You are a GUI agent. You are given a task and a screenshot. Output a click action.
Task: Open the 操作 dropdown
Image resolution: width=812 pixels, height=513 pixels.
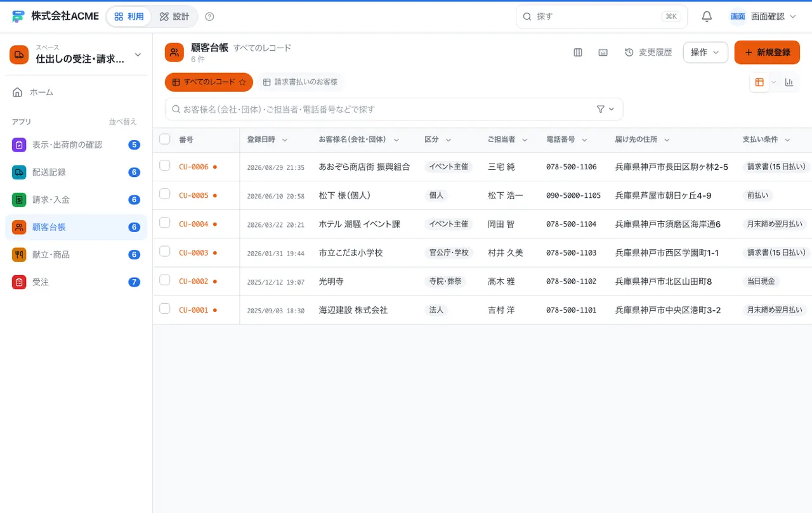coord(705,53)
